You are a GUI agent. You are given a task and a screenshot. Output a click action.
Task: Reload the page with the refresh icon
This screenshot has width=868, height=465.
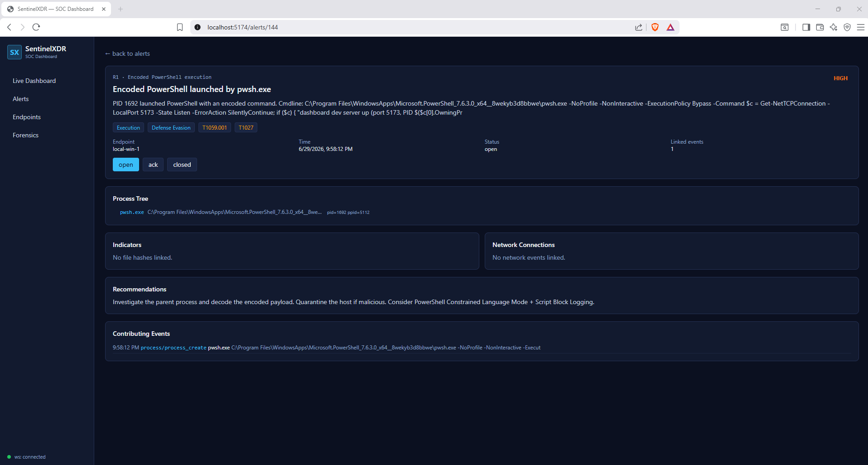coord(36,27)
